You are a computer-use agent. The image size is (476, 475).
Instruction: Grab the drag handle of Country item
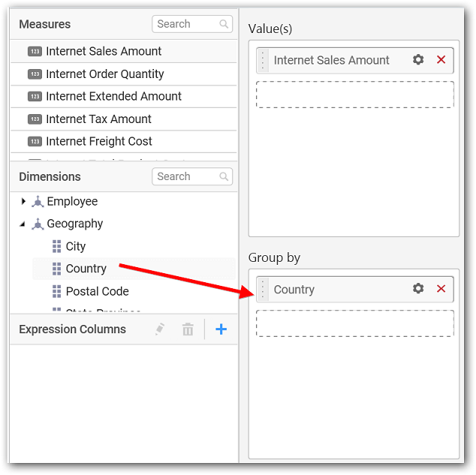263,289
